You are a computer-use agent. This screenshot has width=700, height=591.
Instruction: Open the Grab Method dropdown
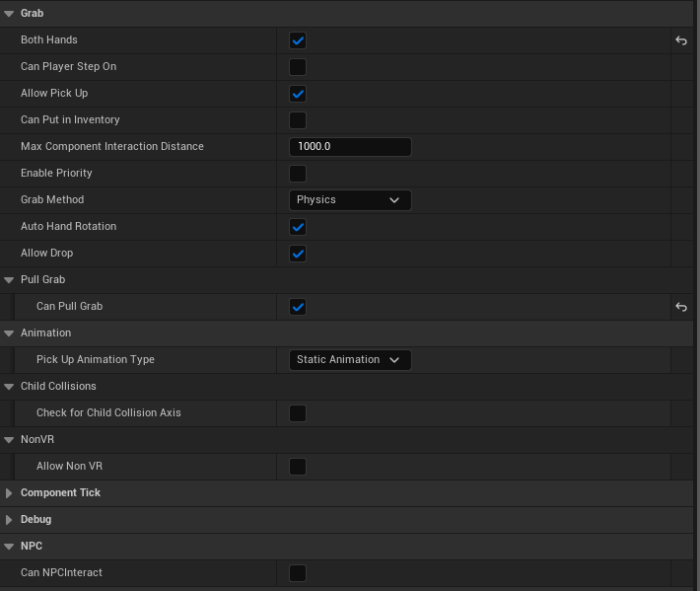[350, 200]
